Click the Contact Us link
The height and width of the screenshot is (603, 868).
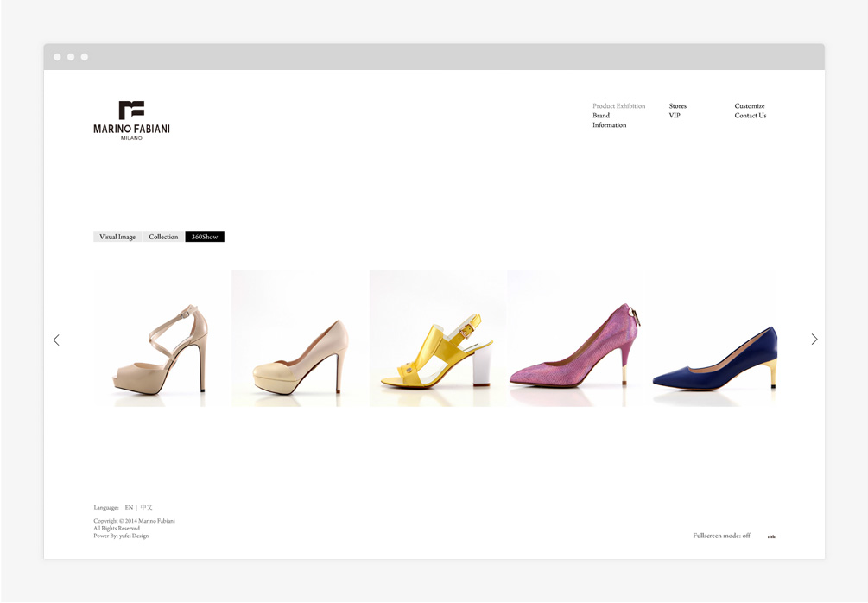pyautogui.click(x=751, y=116)
